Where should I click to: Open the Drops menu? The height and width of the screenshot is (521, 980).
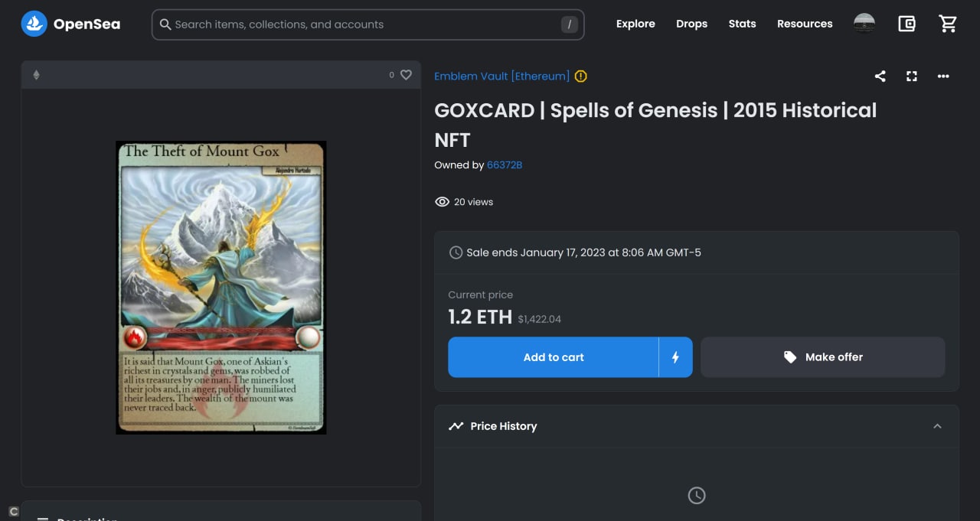point(691,24)
